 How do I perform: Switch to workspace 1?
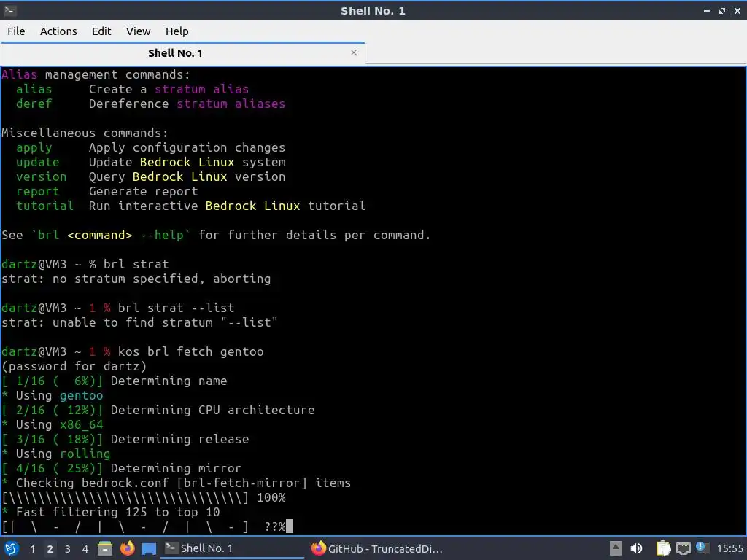pyautogui.click(x=32, y=549)
